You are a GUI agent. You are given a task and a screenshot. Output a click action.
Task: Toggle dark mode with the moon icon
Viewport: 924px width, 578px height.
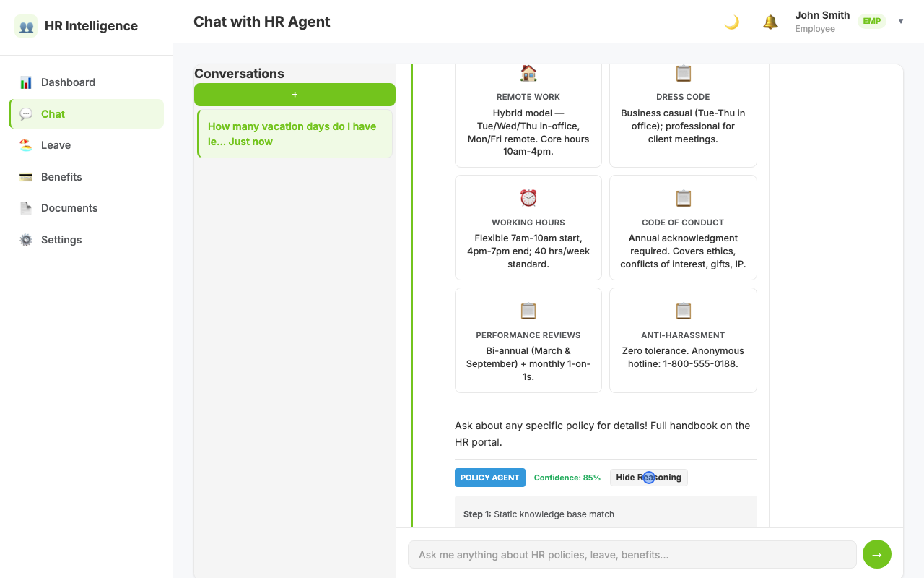[732, 22]
